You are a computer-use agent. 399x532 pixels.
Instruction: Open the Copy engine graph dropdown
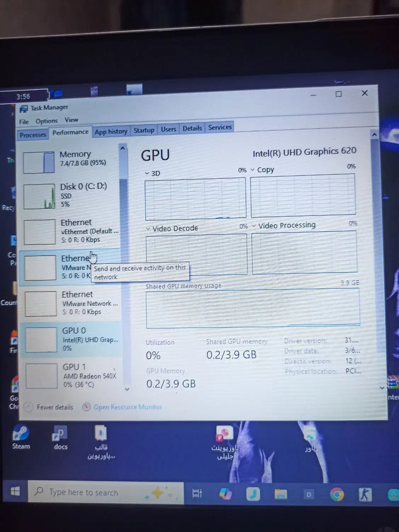(253, 170)
